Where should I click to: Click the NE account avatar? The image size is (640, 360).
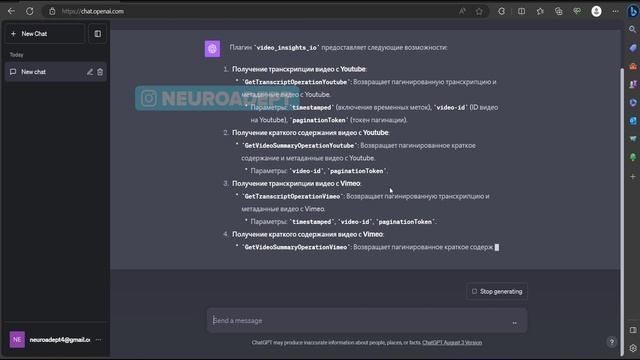[17, 340]
